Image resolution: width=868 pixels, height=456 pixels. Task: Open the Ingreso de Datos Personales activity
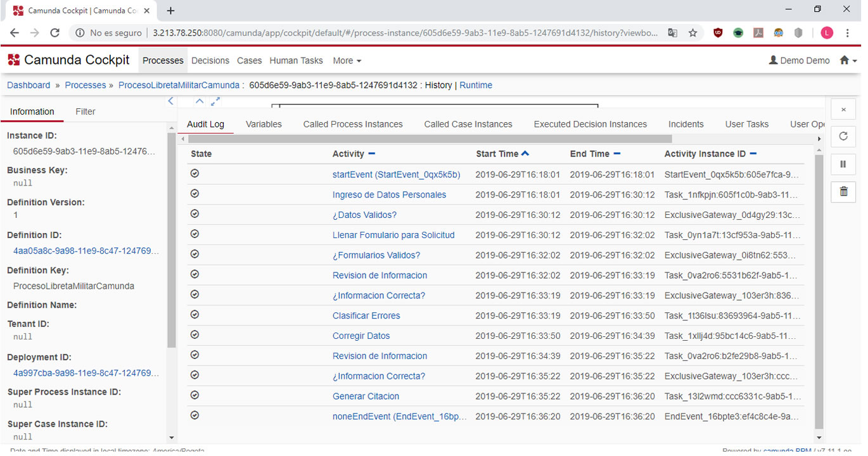point(389,194)
